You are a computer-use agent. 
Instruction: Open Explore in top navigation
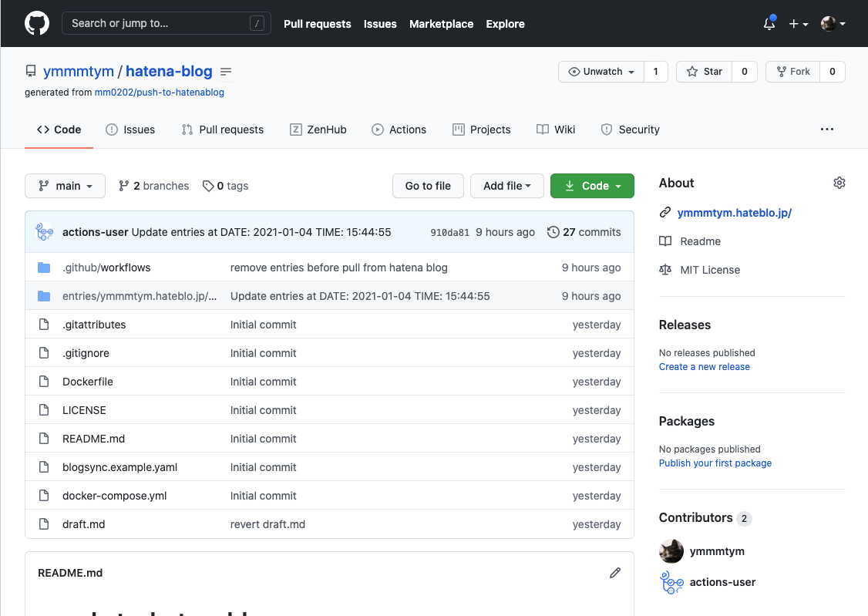[x=506, y=24]
